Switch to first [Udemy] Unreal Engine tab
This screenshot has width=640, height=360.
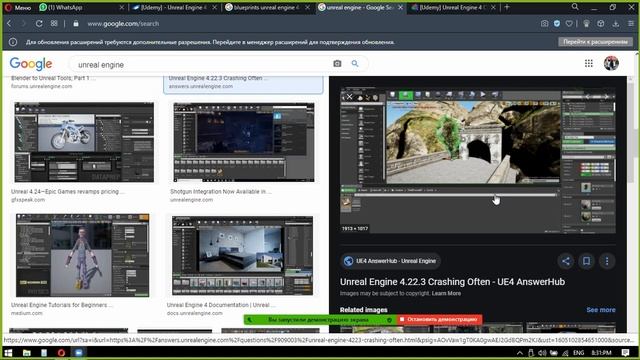(x=174, y=7)
